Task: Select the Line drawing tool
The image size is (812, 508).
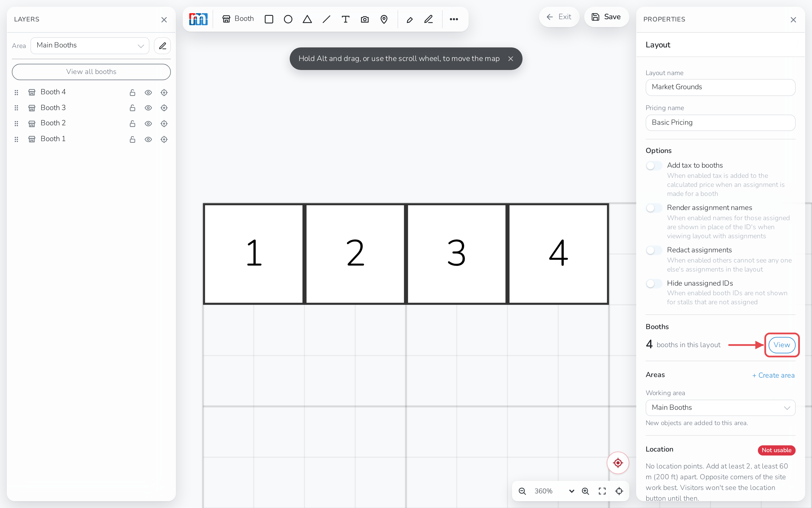Action: (326, 19)
